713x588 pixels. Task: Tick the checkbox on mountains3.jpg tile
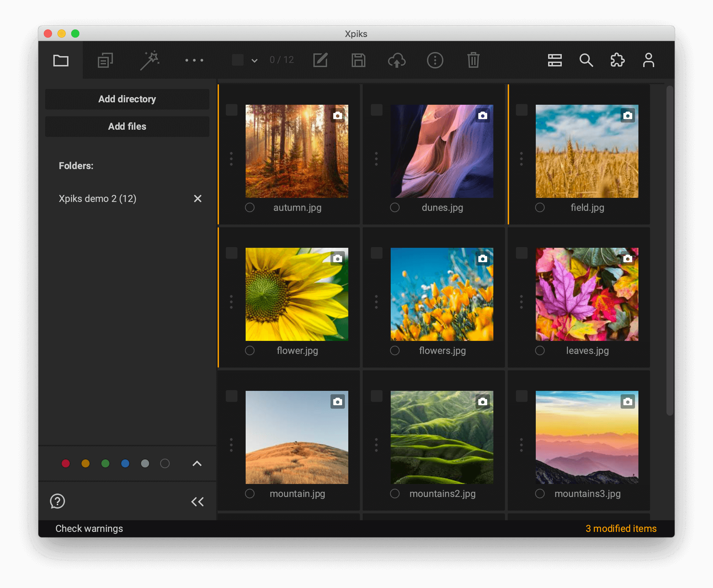coord(521,396)
